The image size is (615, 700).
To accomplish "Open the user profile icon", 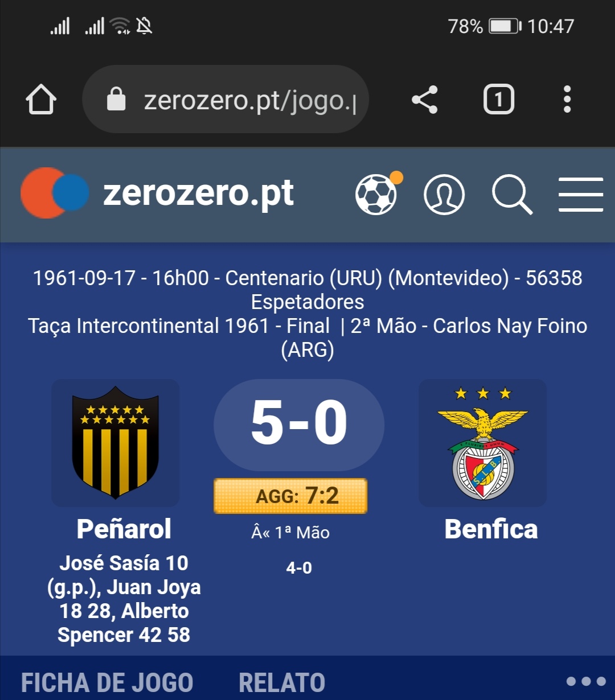I will click(x=444, y=195).
